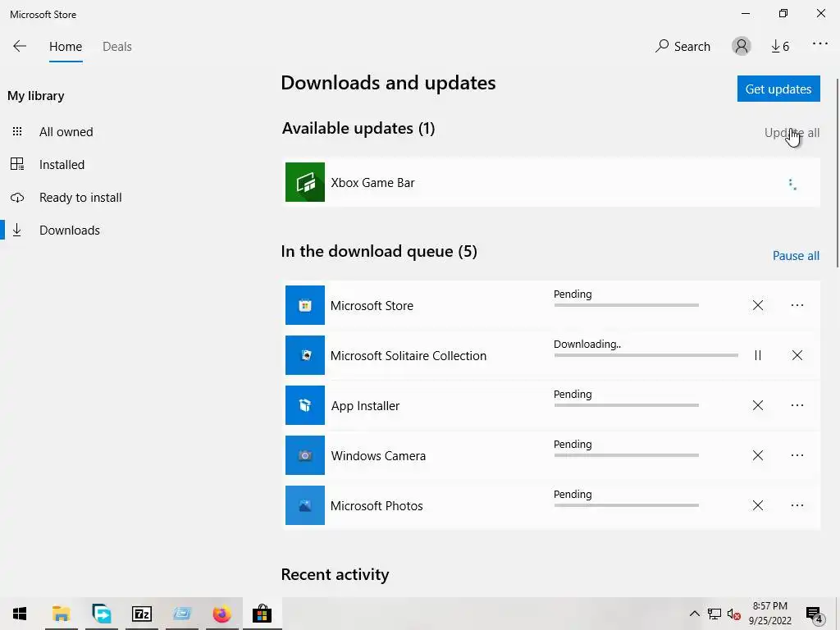Viewport: 840px width, 630px height.
Task: Switch to the Home tab
Action: (66, 47)
